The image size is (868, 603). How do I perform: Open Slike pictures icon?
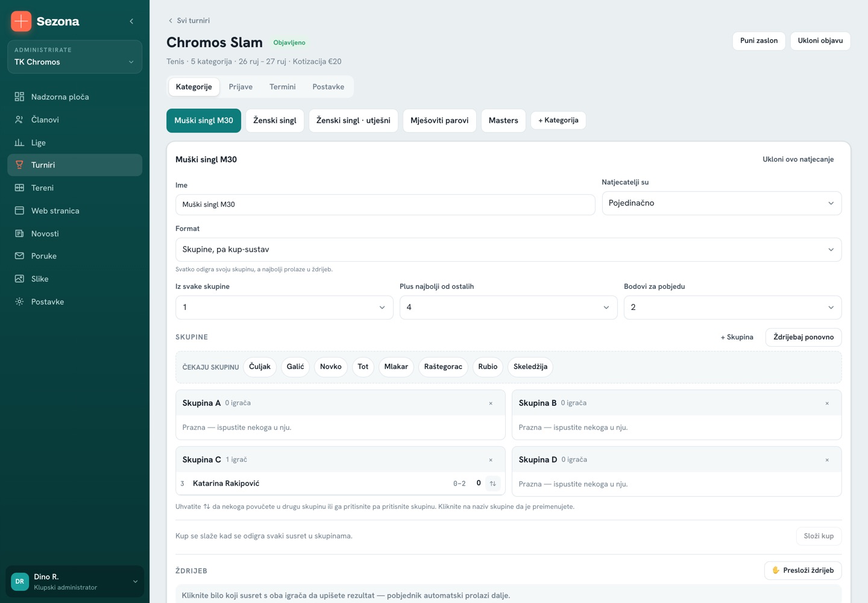click(19, 279)
